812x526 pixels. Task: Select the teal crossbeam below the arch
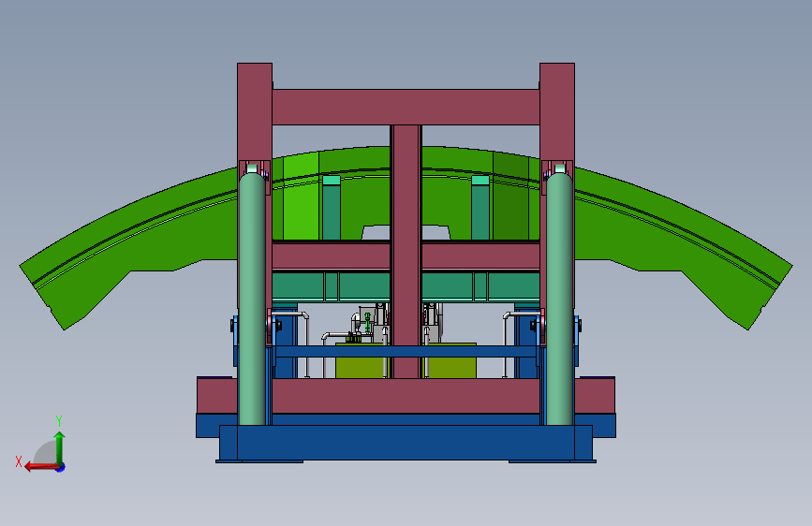[x=406, y=286]
